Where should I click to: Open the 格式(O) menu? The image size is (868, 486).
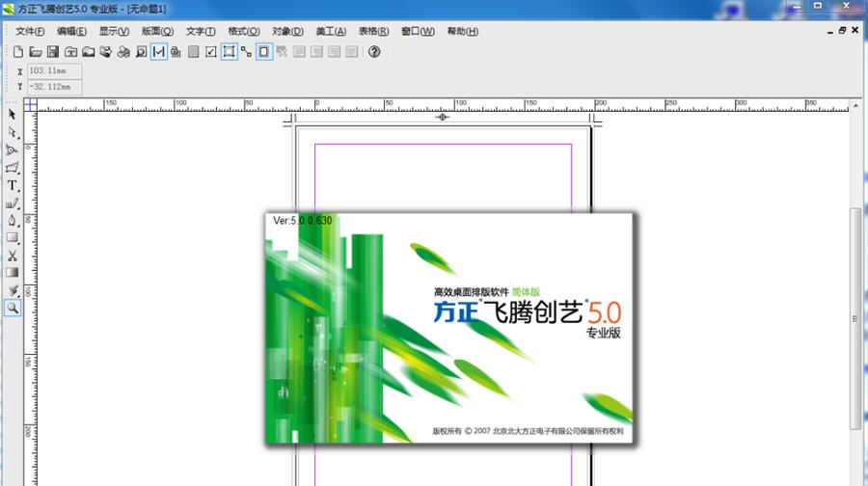click(244, 32)
